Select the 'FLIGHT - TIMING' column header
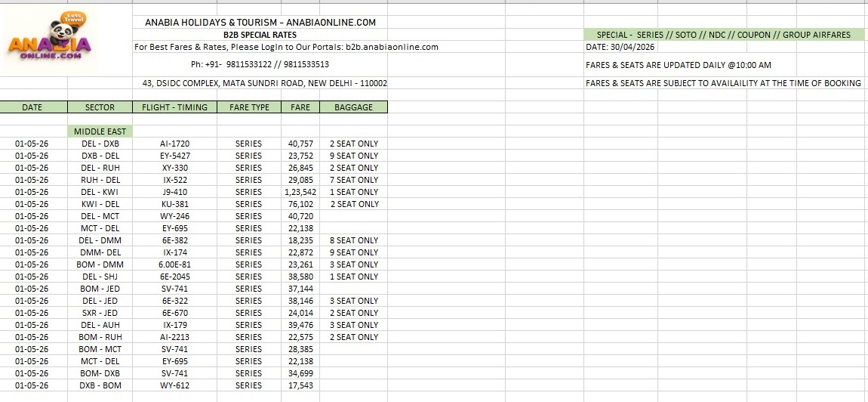The height and width of the screenshot is (402, 868). click(175, 107)
